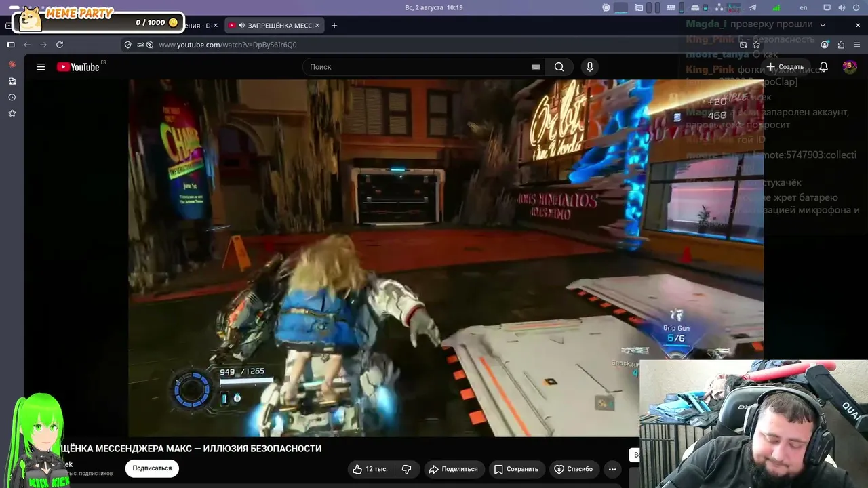The width and height of the screenshot is (868, 488).
Task: Click the YouTube search magnifier button
Action: click(x=559, y=67)
